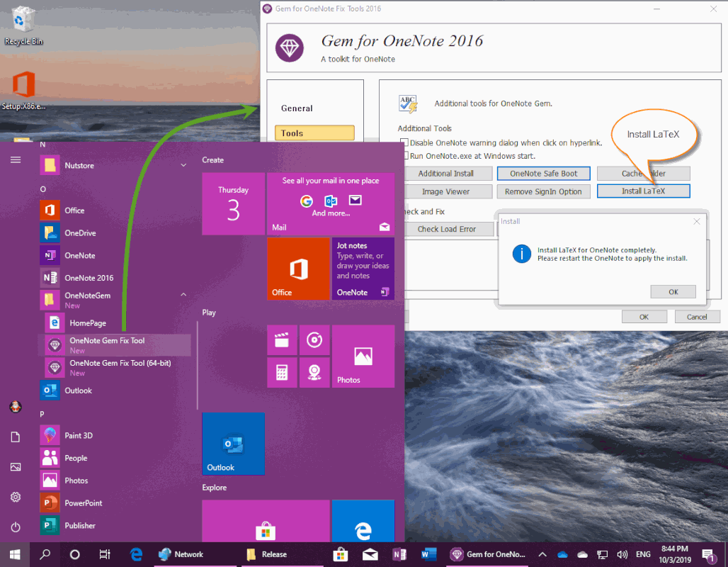The height and width of the screenshot is (567, 728).
Task: Expand the Nutstore folder
Action: tap(183, 165)
